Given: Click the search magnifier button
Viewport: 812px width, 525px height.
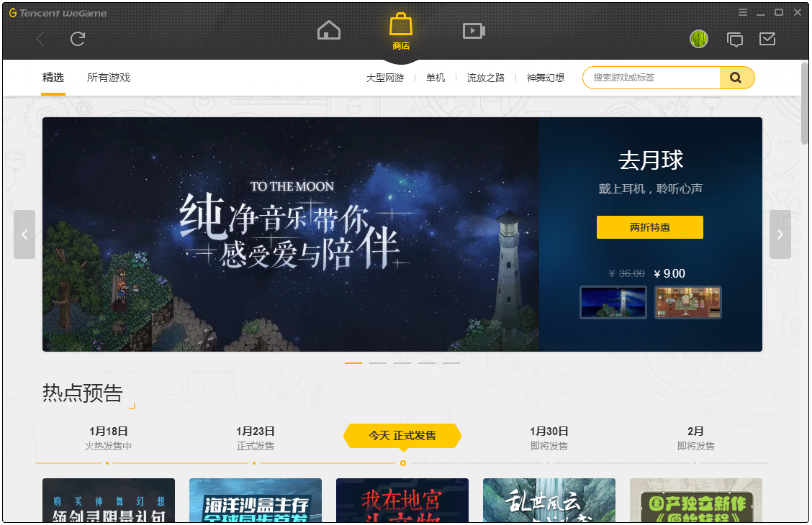Looking at the screenshot, I should pyautogui.click(x=736, y=78).
